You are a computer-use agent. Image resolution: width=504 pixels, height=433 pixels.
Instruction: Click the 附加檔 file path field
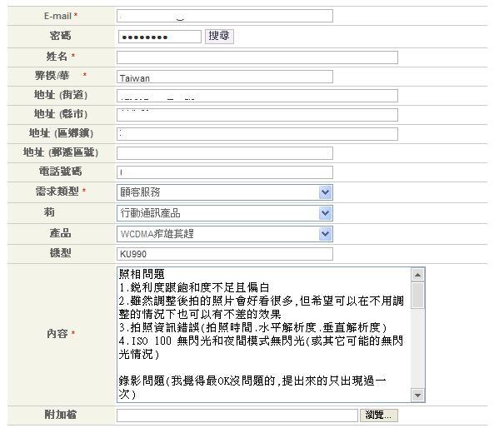237,415
